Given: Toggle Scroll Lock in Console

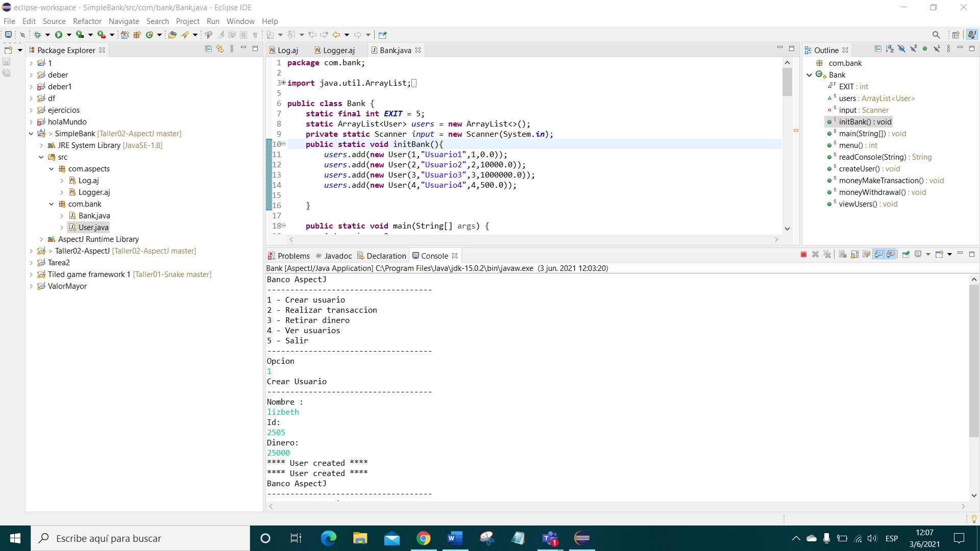Looking at the screenshot, I should click(x=854, y=255).
